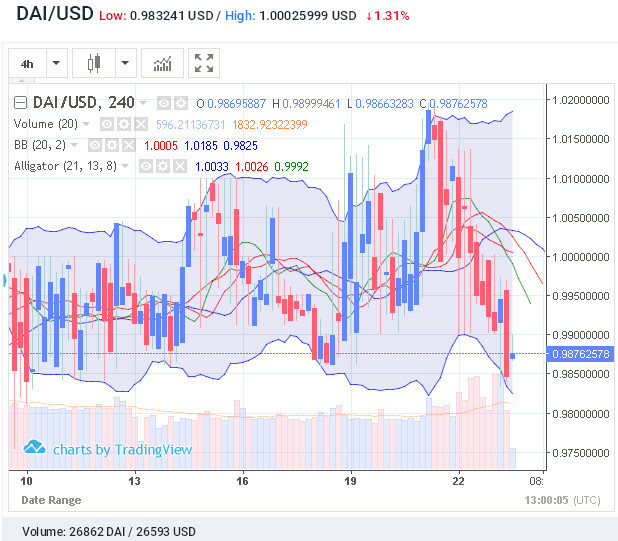Click the 1.02000000 price axis label

(581, 100)
